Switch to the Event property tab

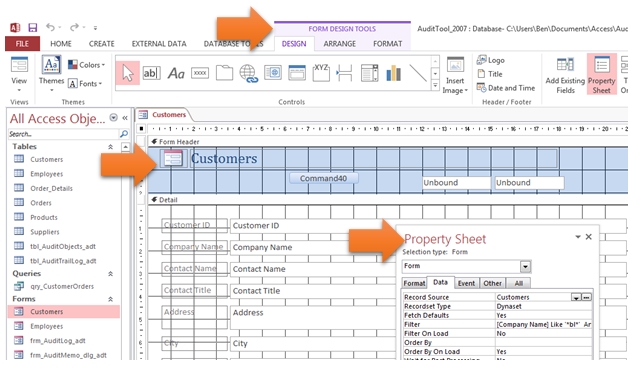pyautogui.click(x=466, y=283)
